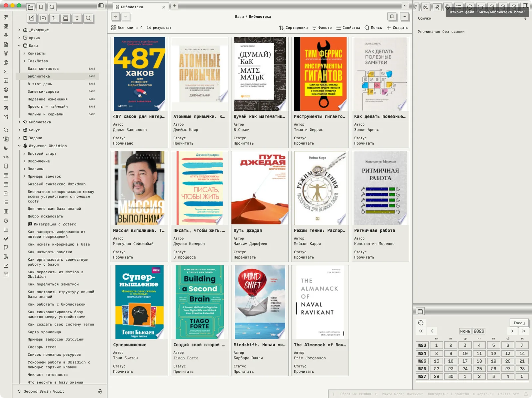The height and width of the screenshot is (398, 532).
Task: Open week W25 in the calendar
Action: click(422, 361)
